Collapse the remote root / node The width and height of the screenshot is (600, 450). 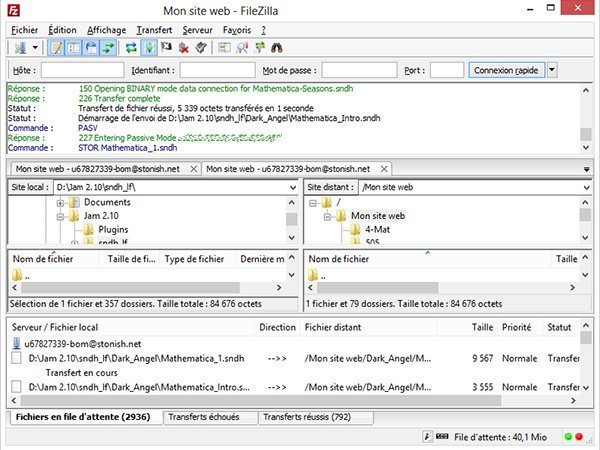click(313, 203)
